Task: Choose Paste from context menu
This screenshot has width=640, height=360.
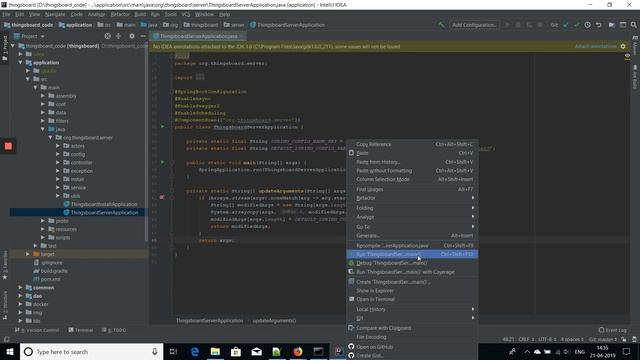Action: [412, 153]
